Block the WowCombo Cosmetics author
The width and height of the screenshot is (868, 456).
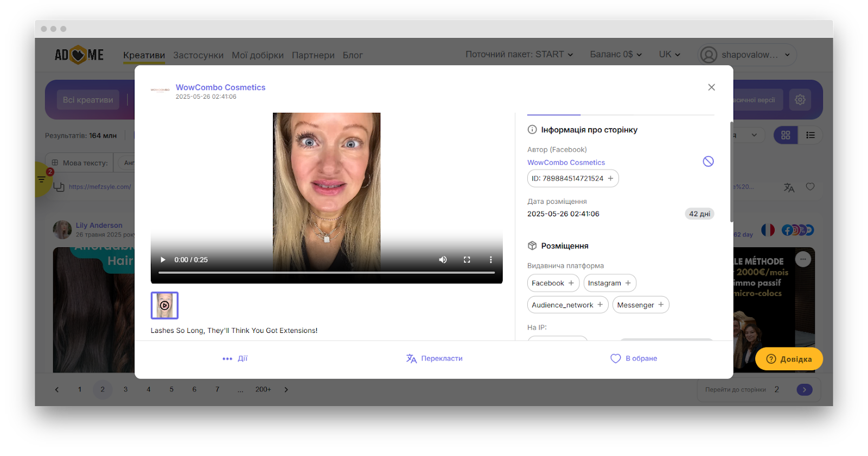pyautogui.click(x=708, y=162)
